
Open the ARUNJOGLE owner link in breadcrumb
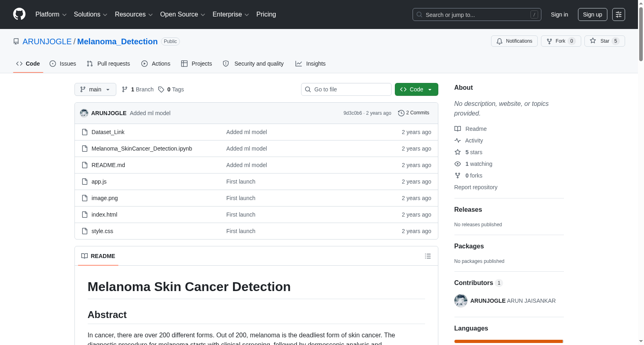click(47, 41)
